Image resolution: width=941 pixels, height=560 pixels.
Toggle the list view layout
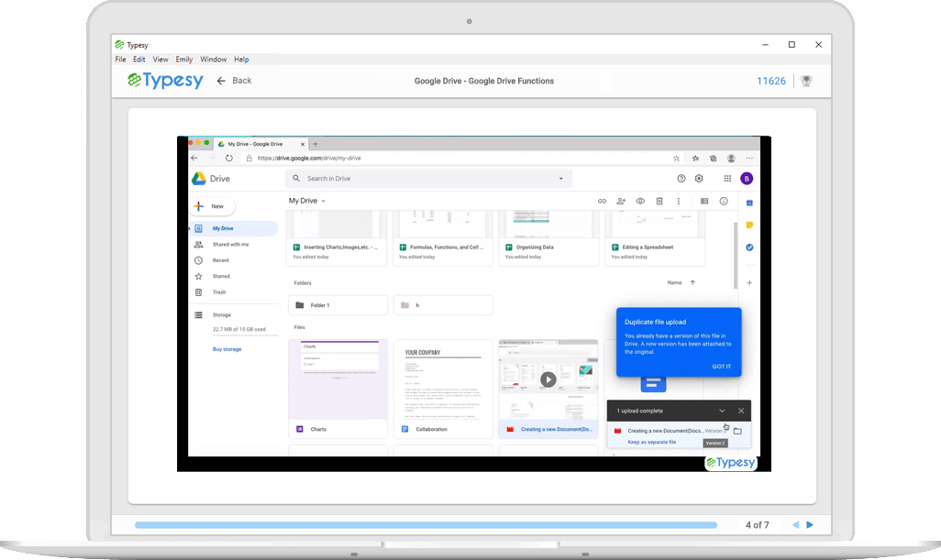click(704, 201)
